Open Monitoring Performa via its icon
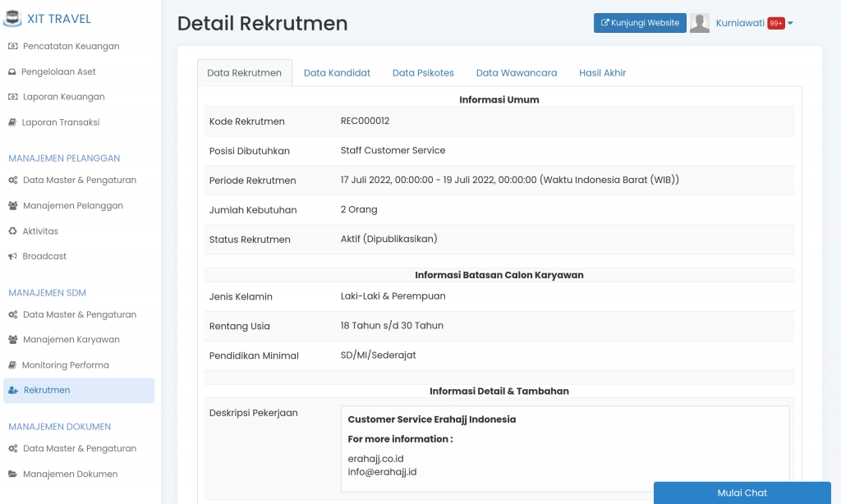The width and height of the screenshot is (841, 504). (x=11, y=364)
